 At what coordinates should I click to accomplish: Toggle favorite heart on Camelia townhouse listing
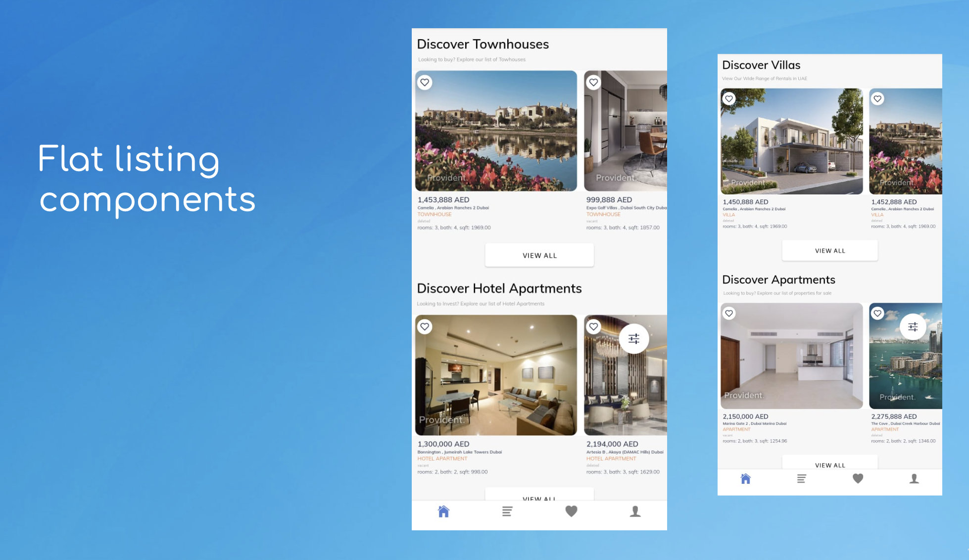coord(426,82)
